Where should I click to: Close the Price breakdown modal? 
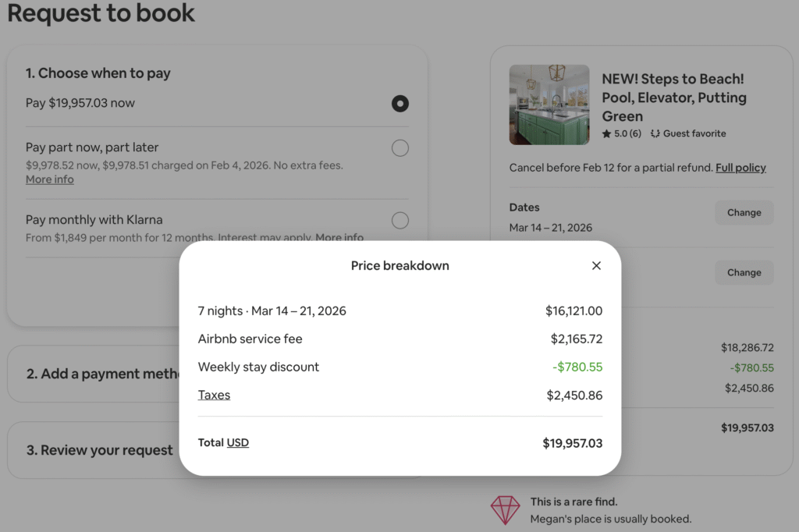[x=596, y=265]
